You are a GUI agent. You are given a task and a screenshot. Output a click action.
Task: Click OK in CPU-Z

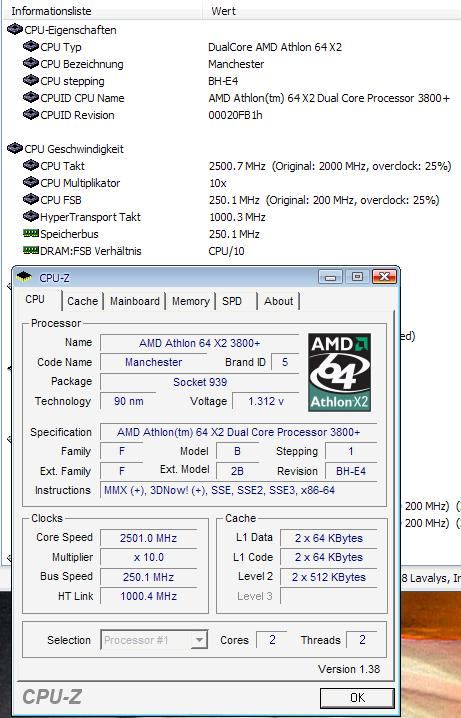(x=357, y=697)
